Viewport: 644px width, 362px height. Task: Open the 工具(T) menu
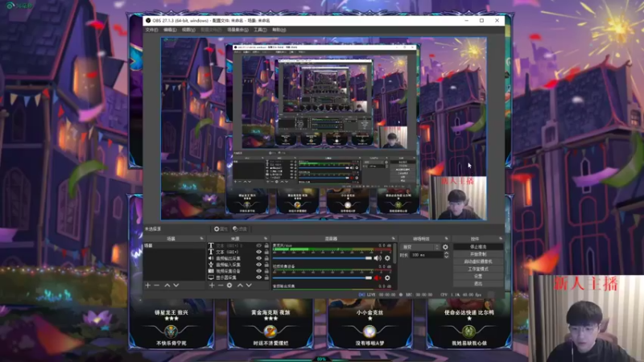260,30
